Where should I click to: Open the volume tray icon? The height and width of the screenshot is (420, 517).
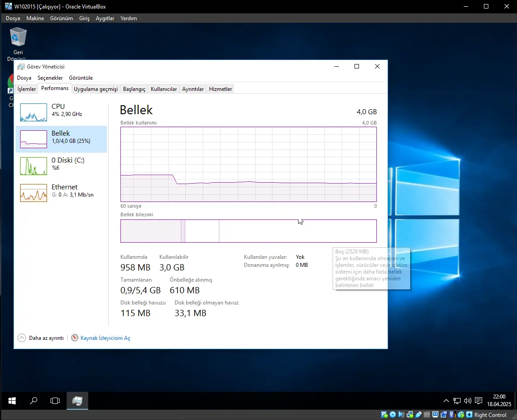[468, 401]
